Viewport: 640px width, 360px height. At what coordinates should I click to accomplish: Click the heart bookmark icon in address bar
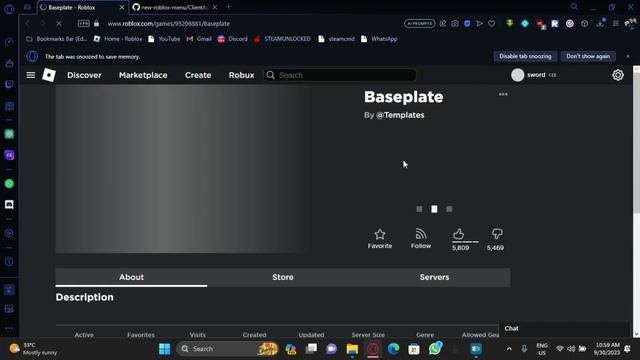tap(491, 24)
